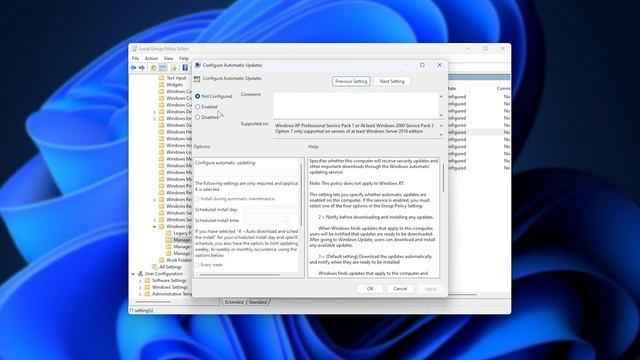The height and width of the screenshot is (360, 640).
Task: Open the Scheduled install day dropdown
Action: (270, 209)
